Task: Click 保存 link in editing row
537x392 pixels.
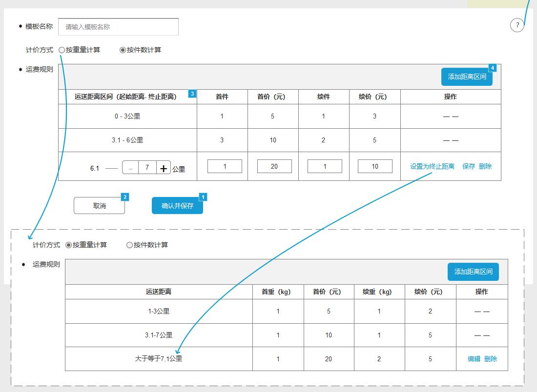Action: [x=469, y=166]
